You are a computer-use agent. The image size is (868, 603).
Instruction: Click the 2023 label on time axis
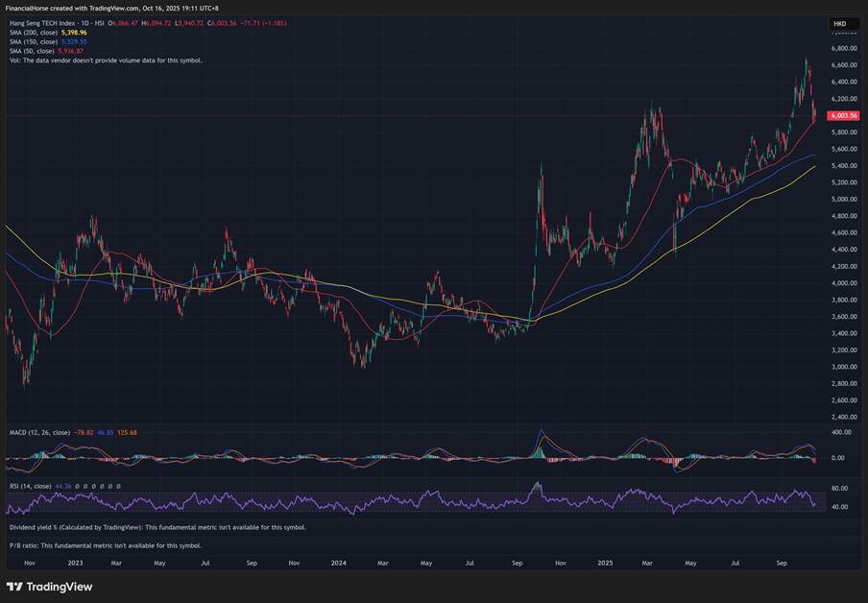[73, 562]
